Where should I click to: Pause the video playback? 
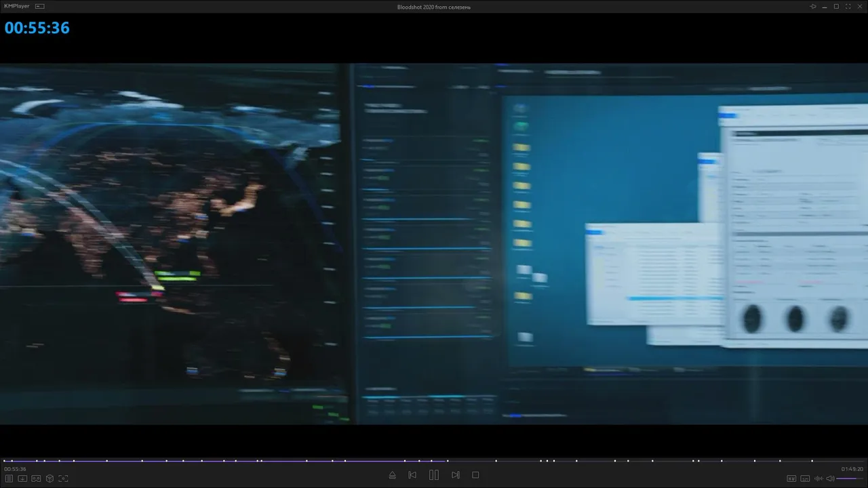pos(434,475)
